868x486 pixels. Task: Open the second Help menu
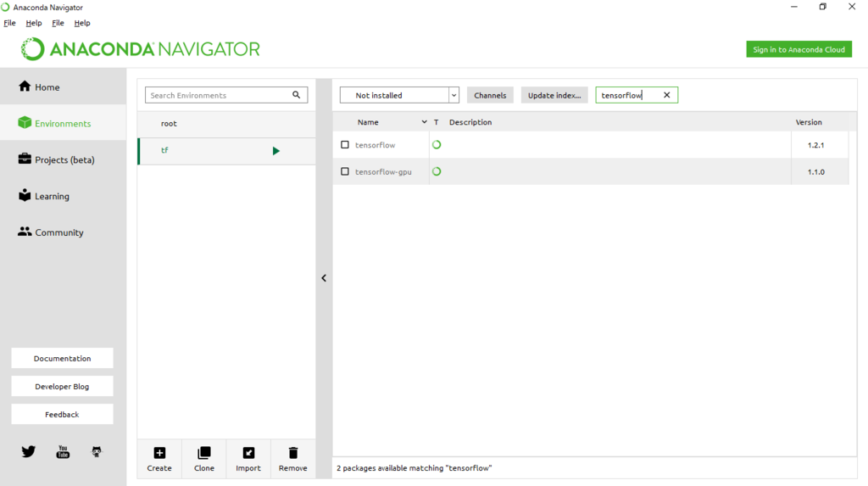tap(82, 23)
